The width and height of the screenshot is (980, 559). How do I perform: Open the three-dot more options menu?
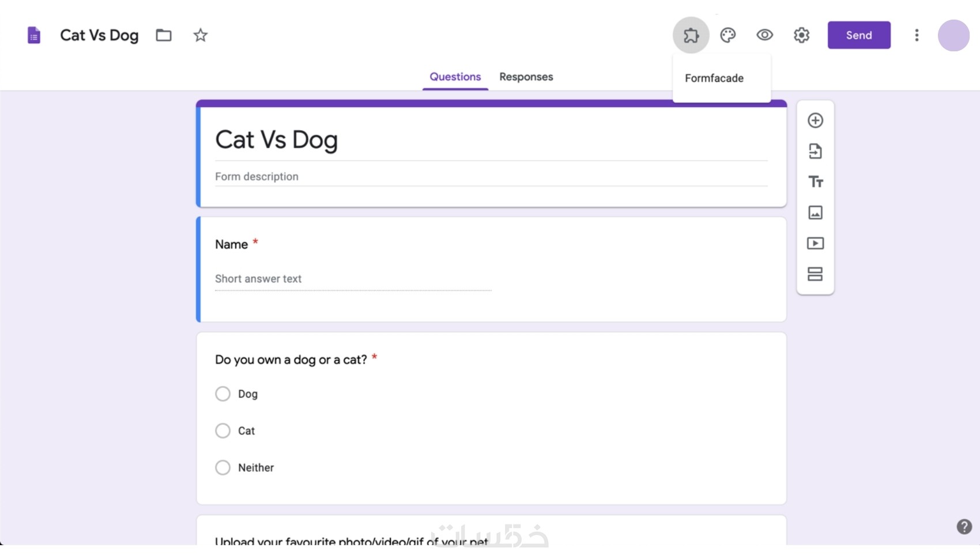(917, 35)
